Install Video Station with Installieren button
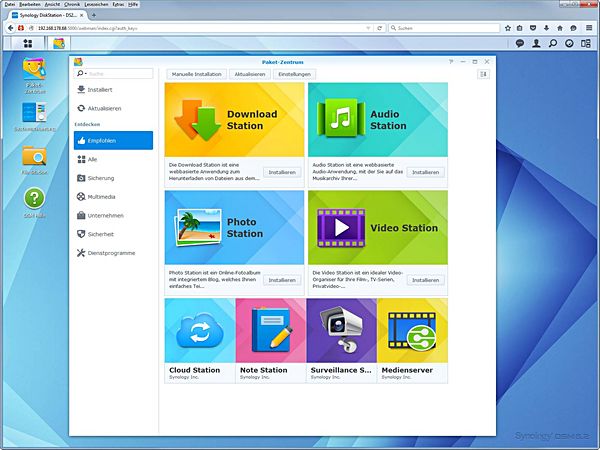This screenshot has height=450, width=600. (426, 280)
